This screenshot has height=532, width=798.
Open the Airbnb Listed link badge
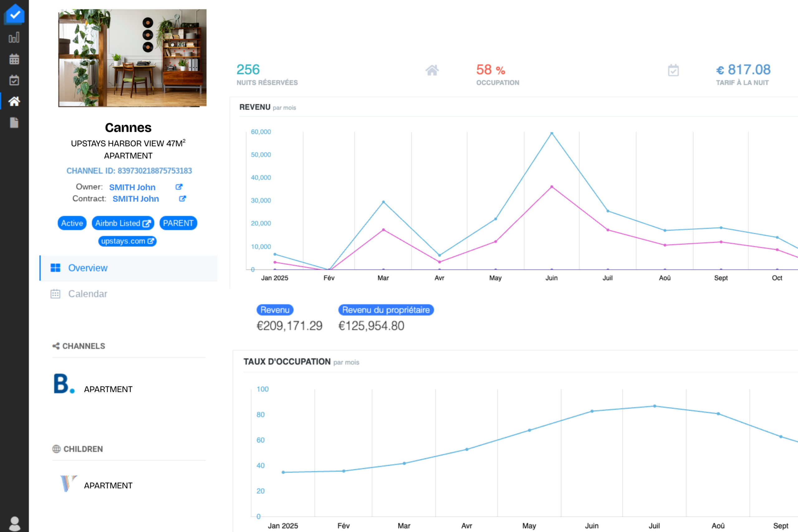(x=123, y=223)
